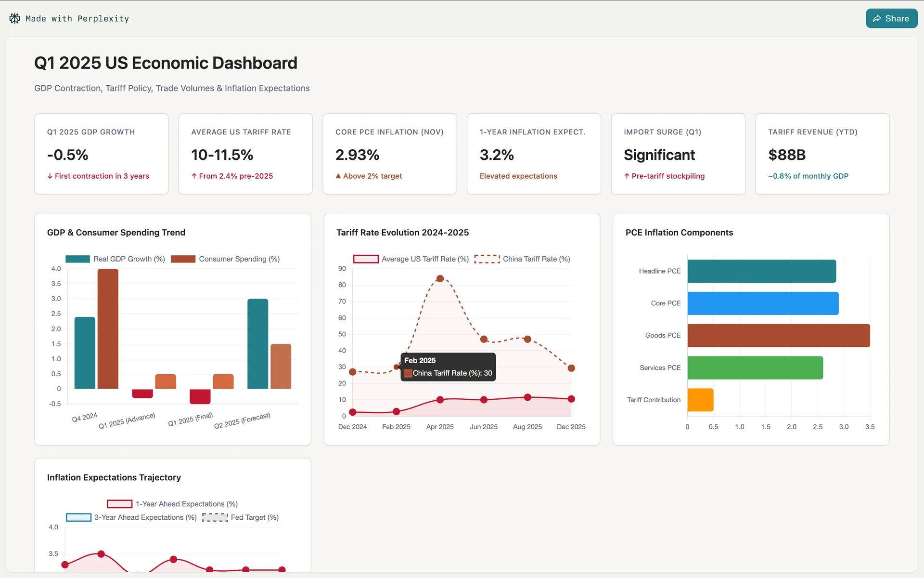
Task: Click the Share button
Action: [891, 18]
